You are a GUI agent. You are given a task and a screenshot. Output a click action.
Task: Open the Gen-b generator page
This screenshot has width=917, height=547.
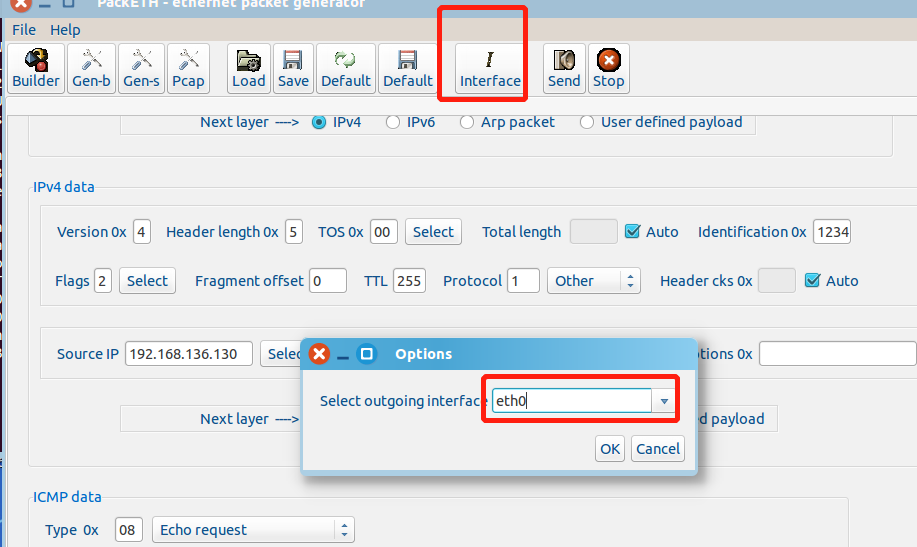pyautogui.click(x=91, y=68)
